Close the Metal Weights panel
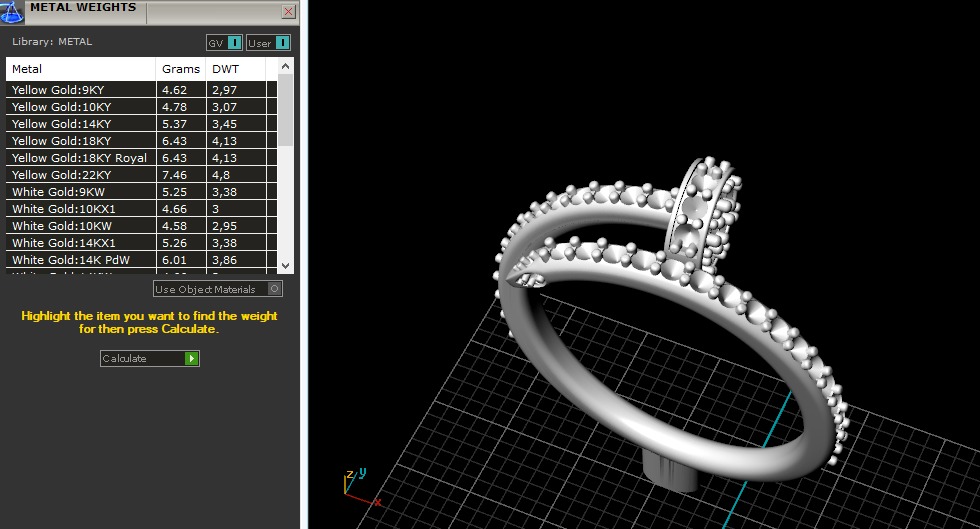Image resolution: width=980 pixels, height=529 pixels. tap(288, 11)
